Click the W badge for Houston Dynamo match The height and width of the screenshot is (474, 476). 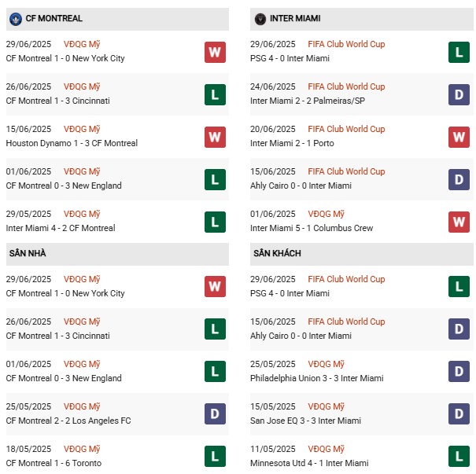pyautogui.click(x=215, y=137)
